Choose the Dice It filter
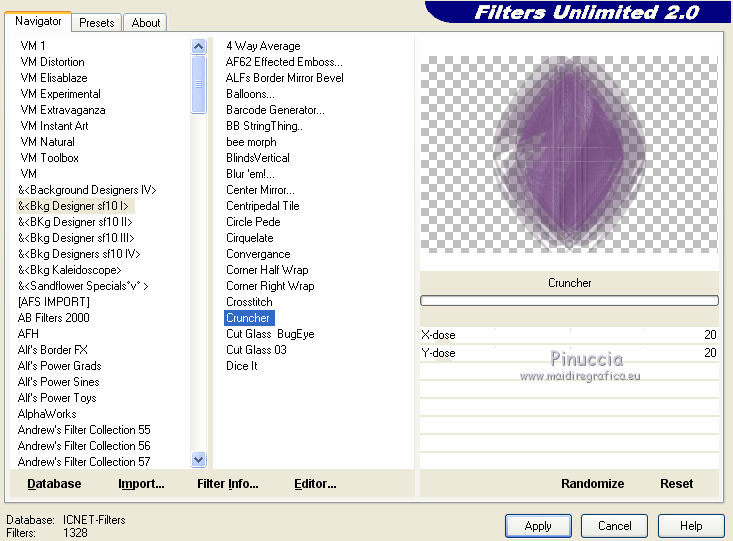The width and height of the screenshot is (733, 541). pyautogui.click(x=242, y=366)
